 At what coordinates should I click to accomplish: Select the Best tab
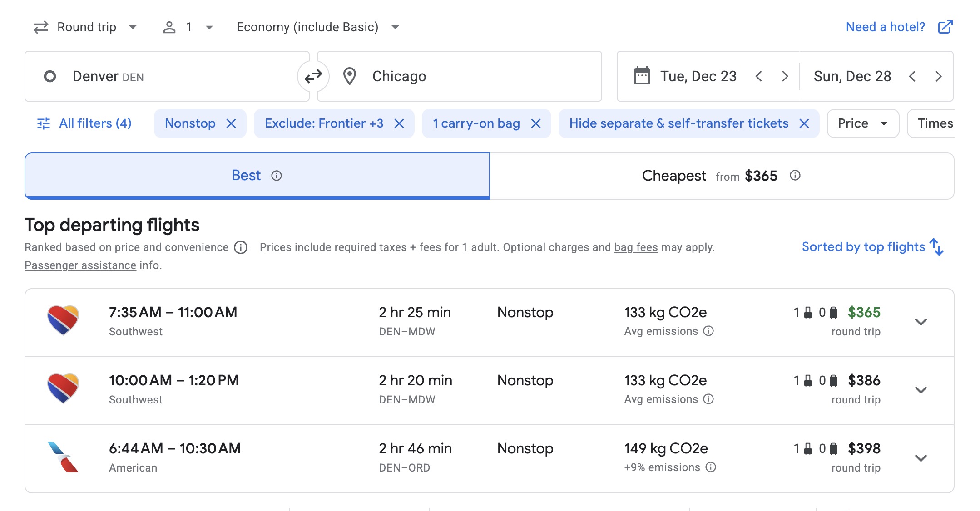point(247,176)
